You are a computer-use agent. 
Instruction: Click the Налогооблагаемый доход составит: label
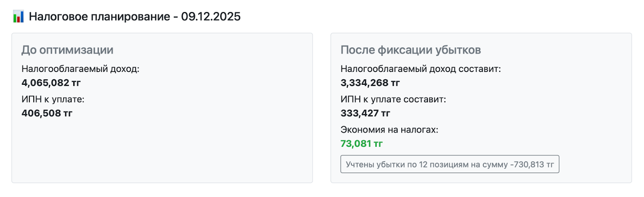click(x=421, y=69)
